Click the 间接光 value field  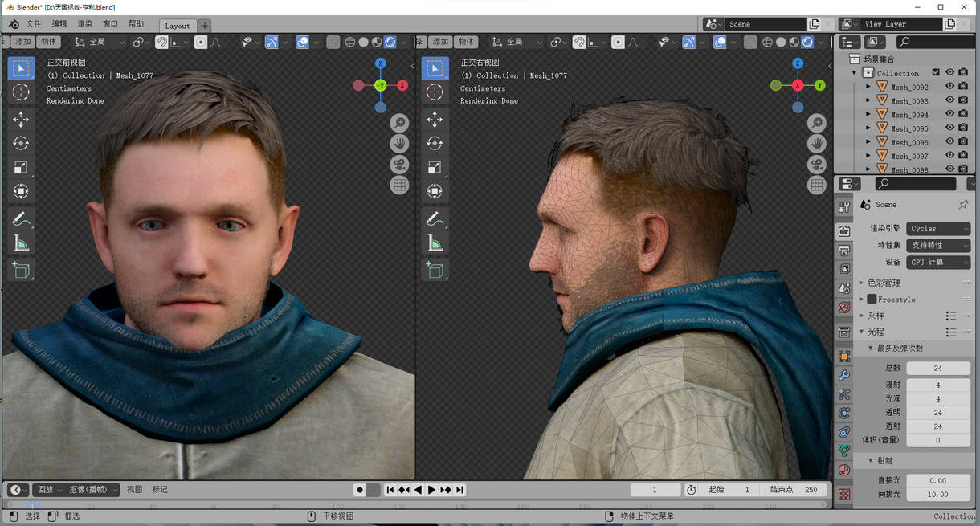click(x=938, y=494)
